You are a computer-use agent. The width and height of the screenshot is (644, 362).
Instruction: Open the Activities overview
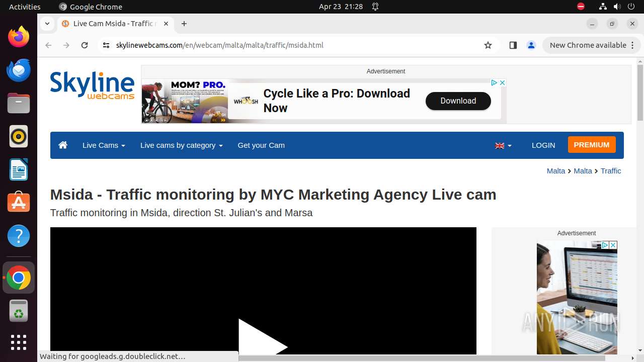point(25,7)
